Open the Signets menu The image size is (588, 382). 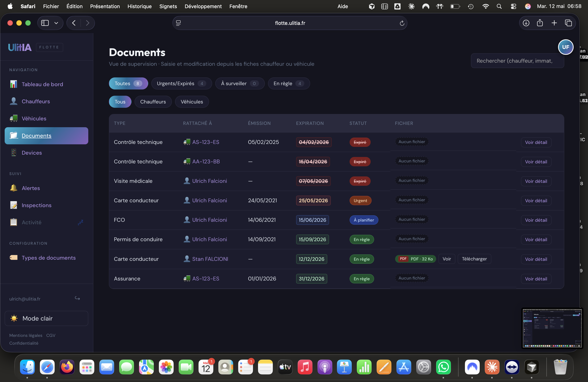tap(168, 6)
